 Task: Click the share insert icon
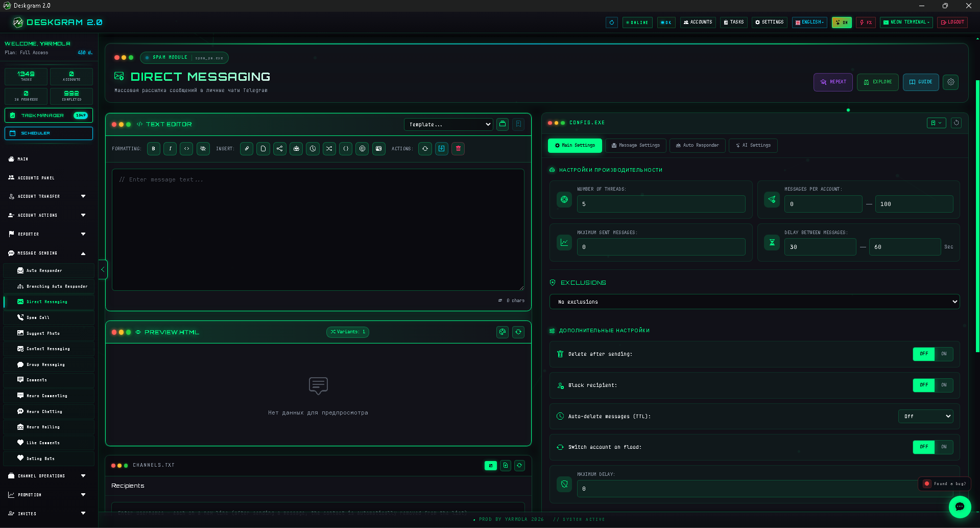coord(280,149)
